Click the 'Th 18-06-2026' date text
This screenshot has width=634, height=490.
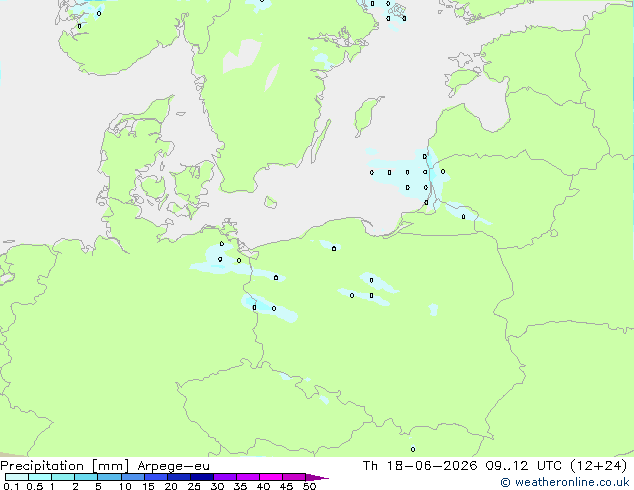coord(420,466)
